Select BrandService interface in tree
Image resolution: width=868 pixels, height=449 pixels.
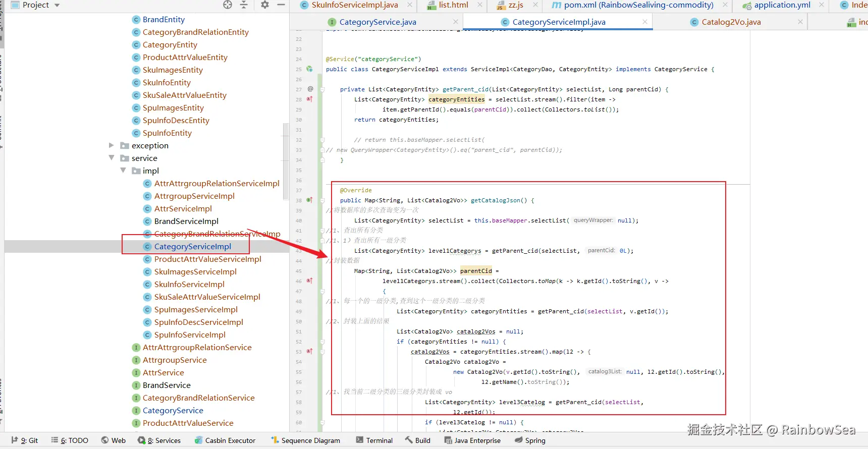[167, 385]
